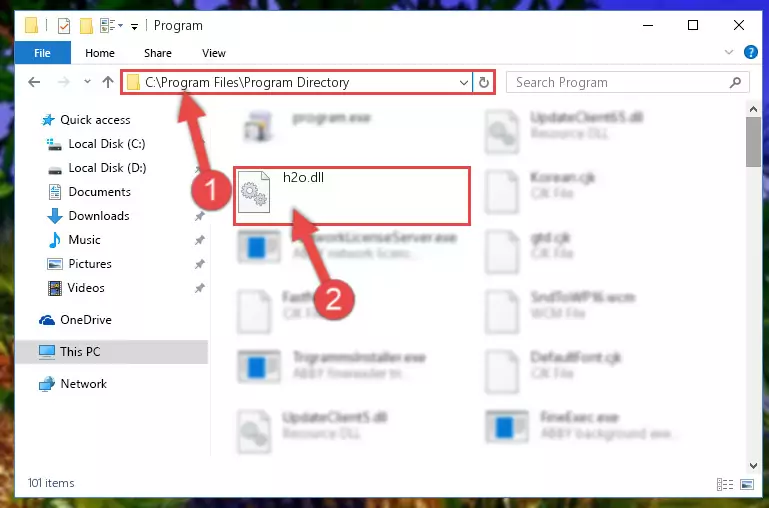Click the Back navigation arrow

(34, 82)
